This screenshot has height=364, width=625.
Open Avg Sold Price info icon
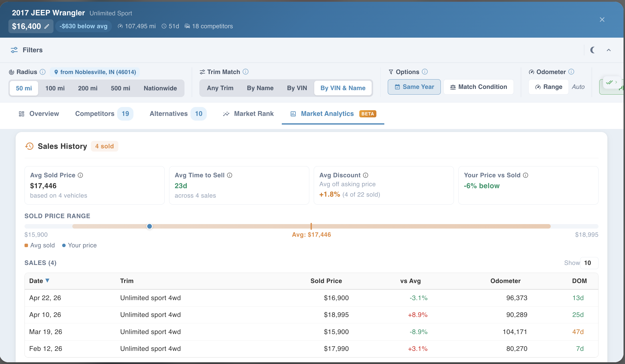tap(80, 175)
